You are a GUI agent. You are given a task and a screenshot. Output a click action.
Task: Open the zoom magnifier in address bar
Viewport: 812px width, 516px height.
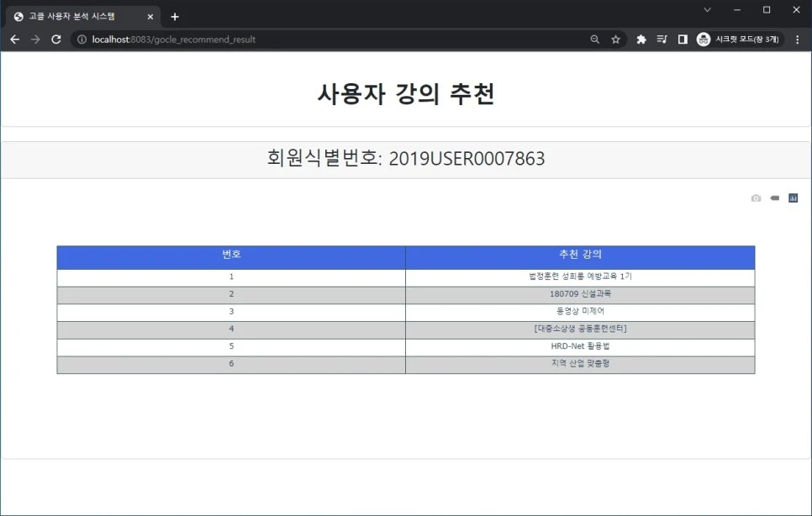click(x=595, y=39)
